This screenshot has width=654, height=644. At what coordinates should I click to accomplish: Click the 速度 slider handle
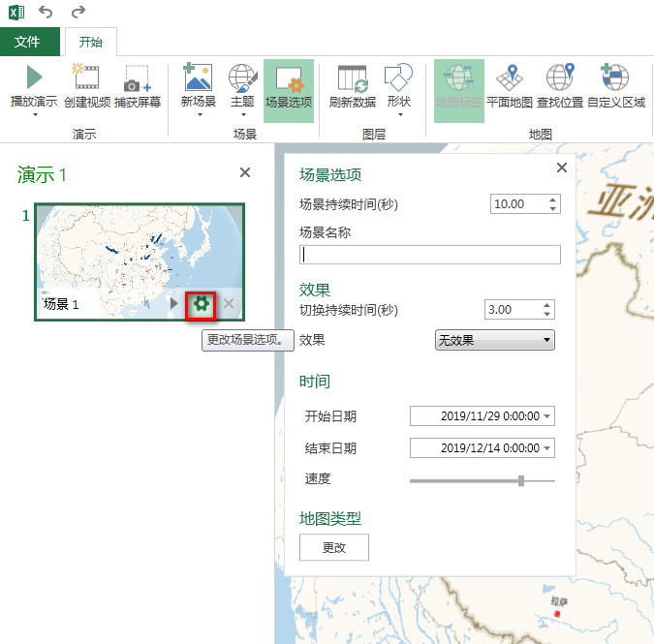521,480
